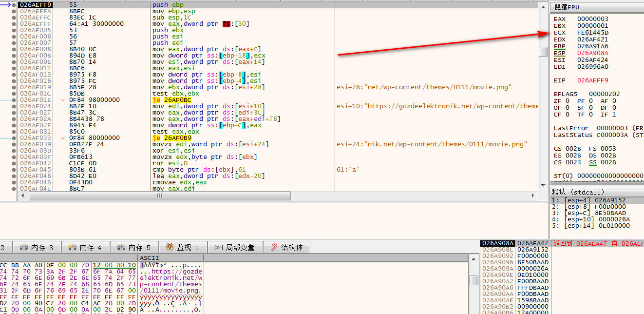Toggle breakpoint bullet at address 026AEFFF

coord(14,24)
